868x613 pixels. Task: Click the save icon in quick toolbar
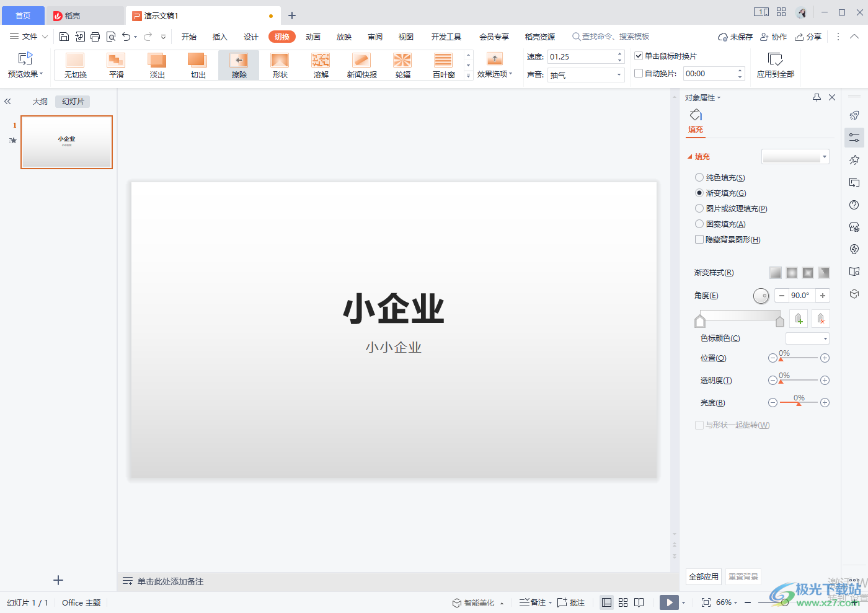64,37
